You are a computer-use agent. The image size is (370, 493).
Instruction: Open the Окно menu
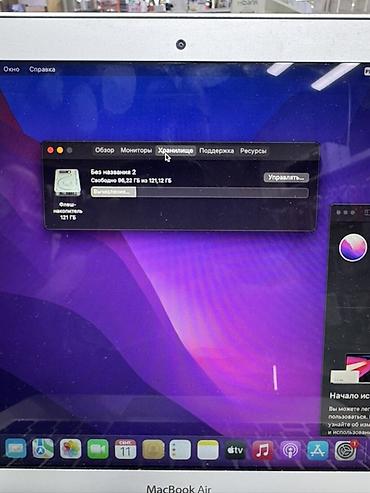click(x=12, y=69)
